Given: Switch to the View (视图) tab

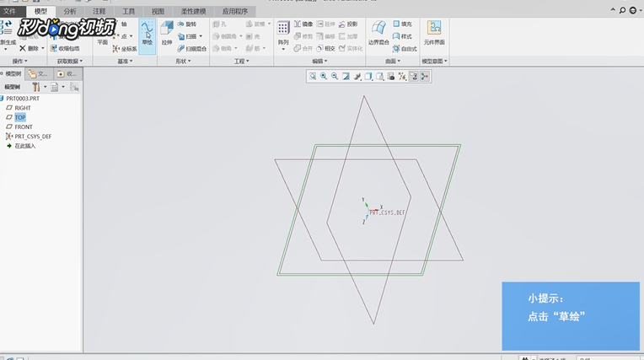Looking at the screenshot, I should point(158,11).
